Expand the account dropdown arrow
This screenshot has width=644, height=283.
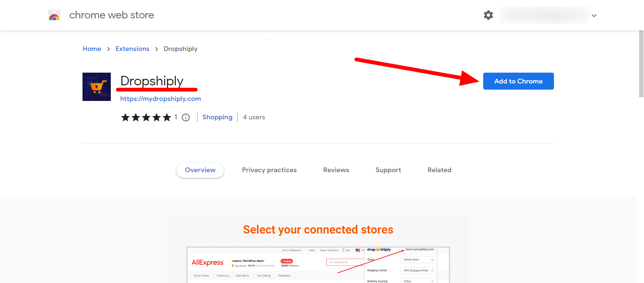coord(594,16)
